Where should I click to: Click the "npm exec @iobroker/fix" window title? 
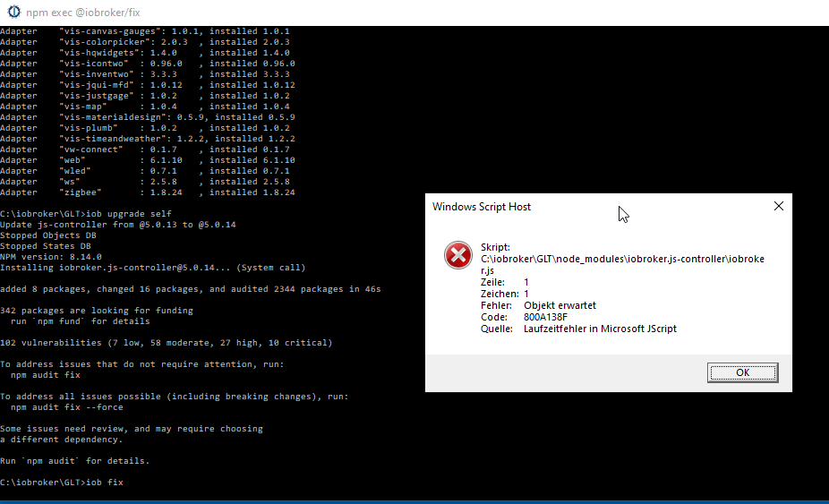click(83, 13)
